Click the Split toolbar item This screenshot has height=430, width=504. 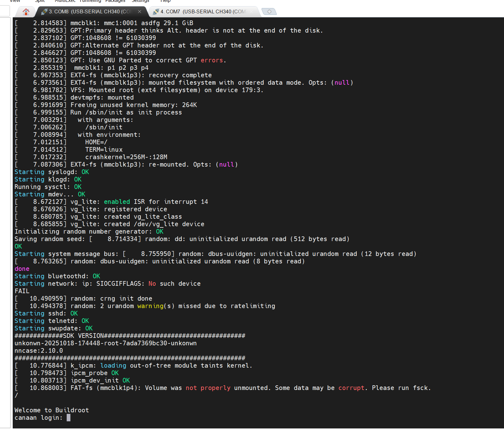40,1
